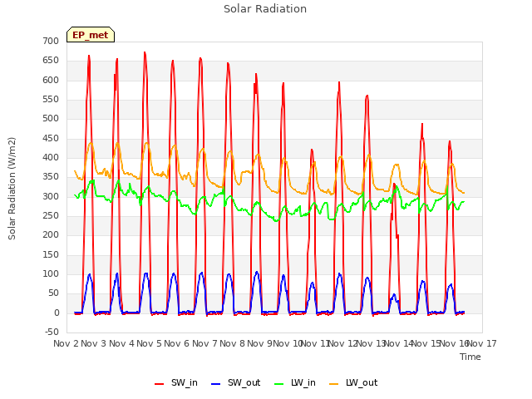This screenshot has height=399, width=532.
Task: Click the Time axis label
Action: pyautogui.click(x=470, y=357)
